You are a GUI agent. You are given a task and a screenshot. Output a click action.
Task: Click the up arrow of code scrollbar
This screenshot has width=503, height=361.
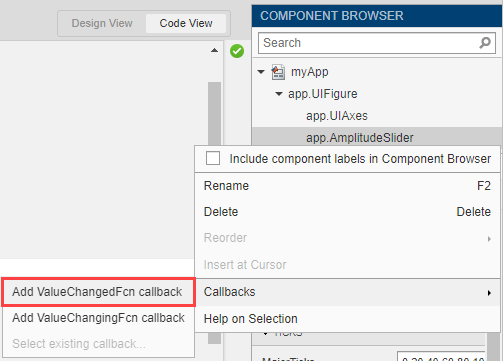pyautogui.click(x=214, y=50)
